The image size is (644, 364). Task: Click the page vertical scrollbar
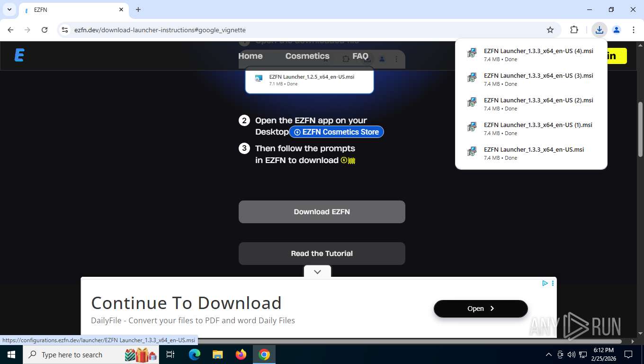click(640, 129)
